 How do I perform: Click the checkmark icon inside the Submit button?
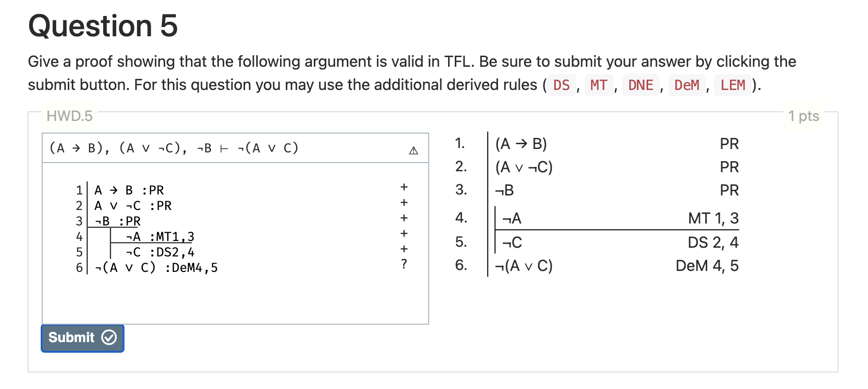108,338
